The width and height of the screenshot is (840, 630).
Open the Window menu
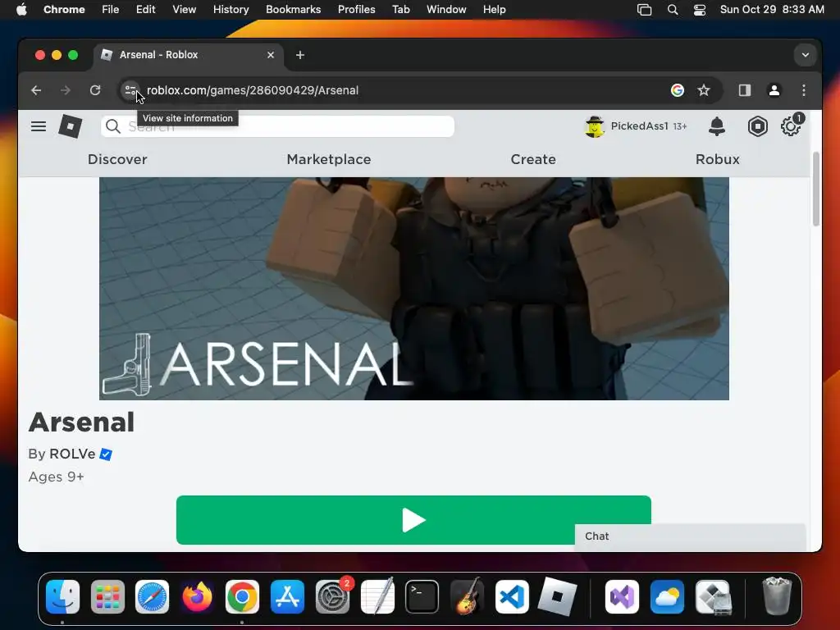(446, 10)
